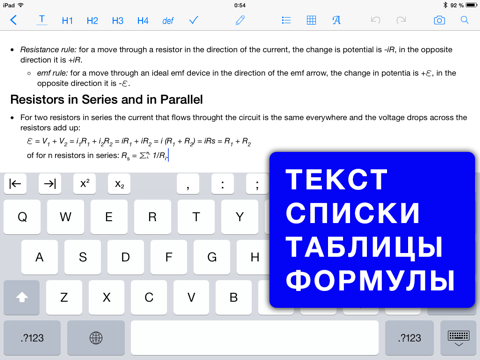Screen dimensions: 480x360
Task: Tap the checkmark icon in toolbar
Action: pos(193,20)
